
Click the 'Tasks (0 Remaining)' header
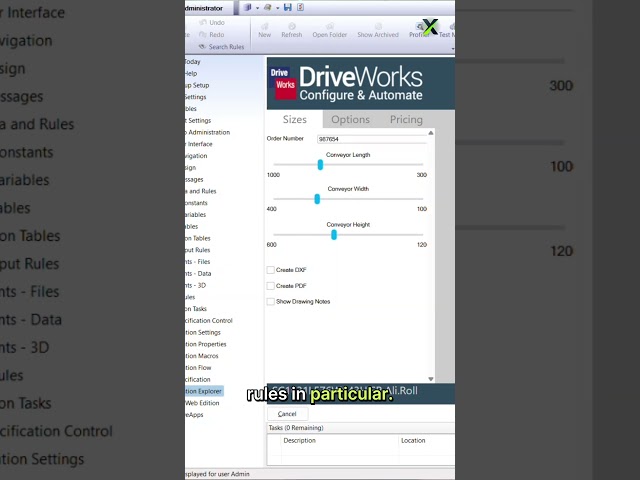(296, 428)
